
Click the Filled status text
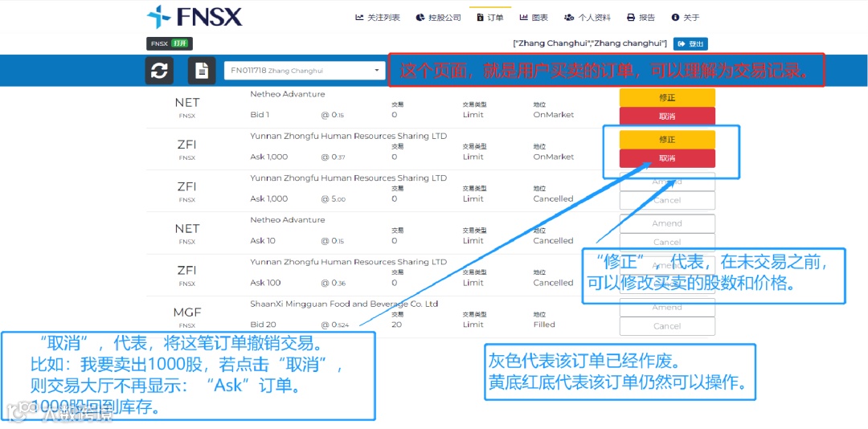pyautogui.click(x=544, y=325)
